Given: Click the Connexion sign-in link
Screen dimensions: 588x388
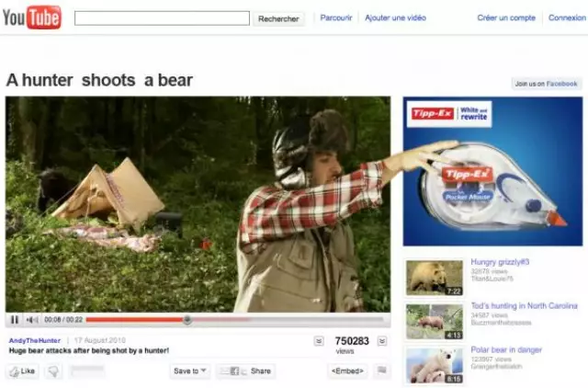Looking at the screenshot, I should pos(567,17).
